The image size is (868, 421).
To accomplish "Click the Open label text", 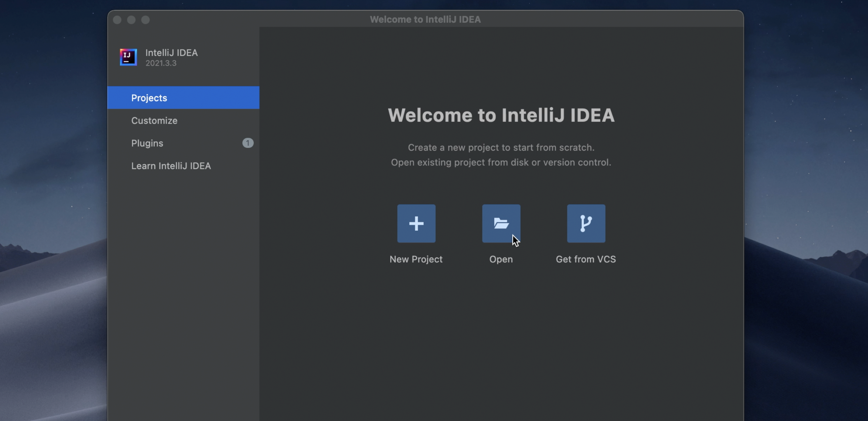I will click(x=501, y=259).
